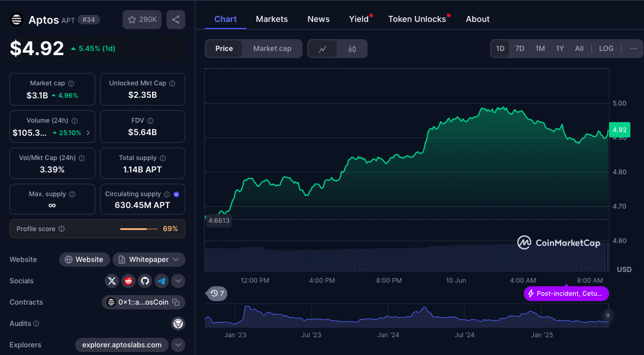644x355 pixels.
Task: Add Aptos to watchlist via star button
Action: click(142, 20)
